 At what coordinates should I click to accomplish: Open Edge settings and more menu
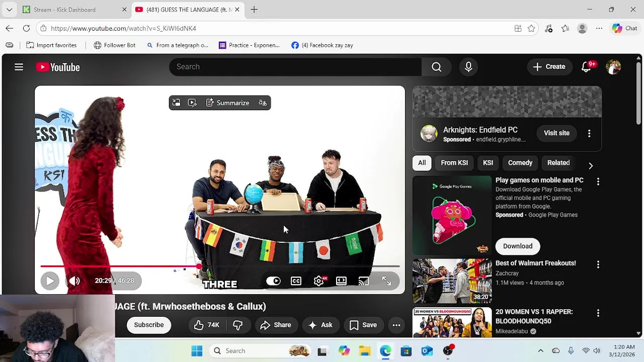pyautogui.click(x=599, y=29)
